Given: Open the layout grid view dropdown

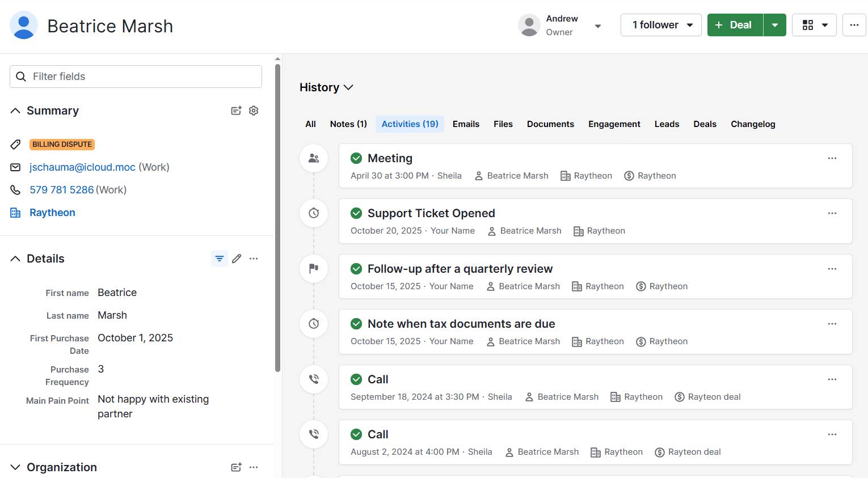Looking at the screenshot, I should (814, 25).
